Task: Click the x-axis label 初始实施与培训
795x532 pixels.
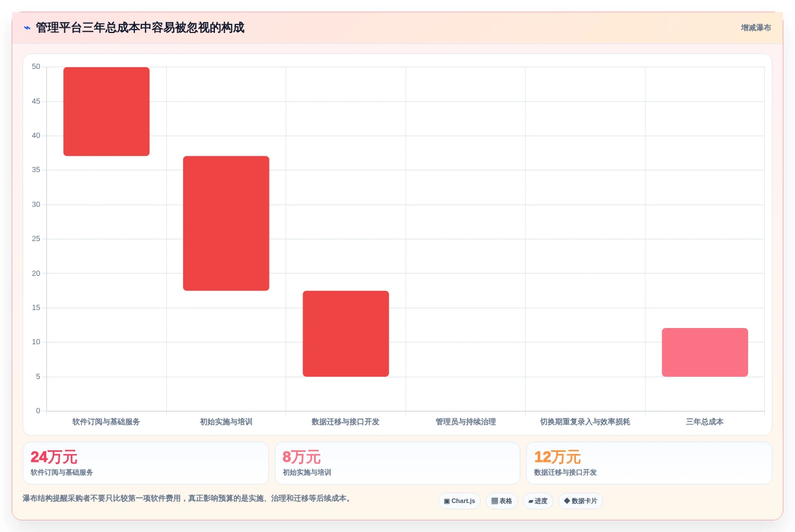Action: (226, 422)
